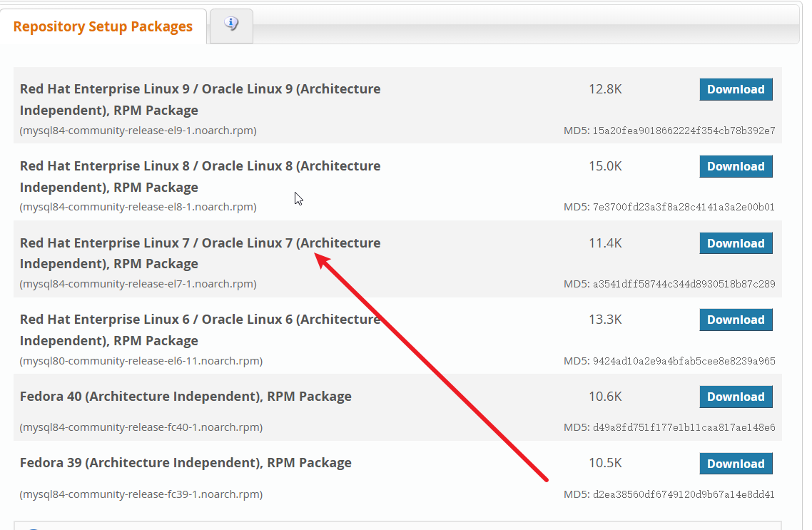The image size is (812, 530).
Task: Click the 10.5K file size
Action: tap(605, 463)
